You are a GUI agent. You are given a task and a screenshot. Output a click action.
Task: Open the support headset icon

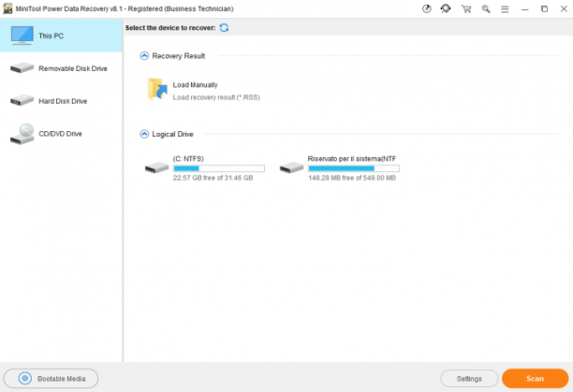pos(446,8)
